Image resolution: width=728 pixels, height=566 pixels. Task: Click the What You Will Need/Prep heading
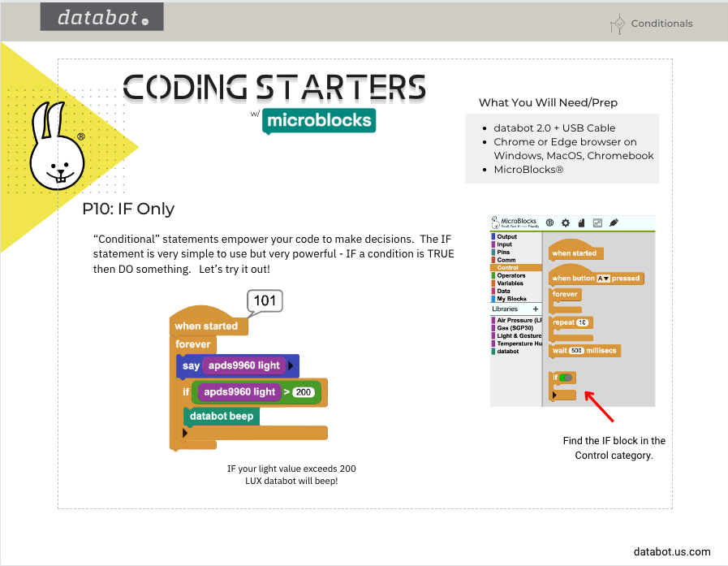tap(548, 102)
